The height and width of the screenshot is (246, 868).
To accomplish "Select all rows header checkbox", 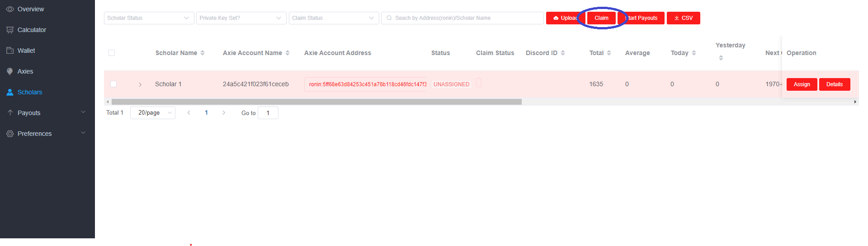I will [x=112, y=53].
